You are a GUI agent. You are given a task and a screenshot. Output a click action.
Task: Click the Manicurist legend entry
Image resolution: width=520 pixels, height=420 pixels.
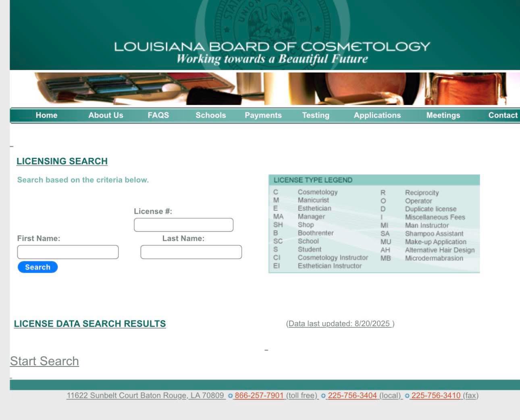[x=313, y=200]
